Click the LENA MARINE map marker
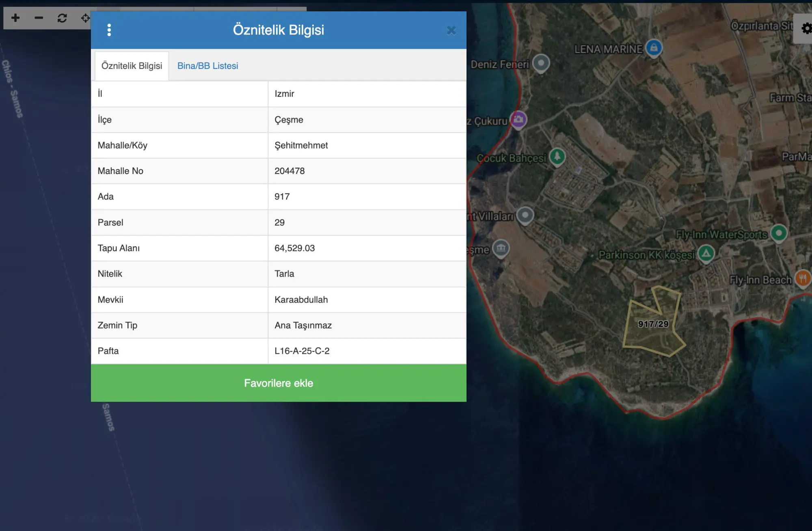The image size is (812, 531). pyautogui.click(x=654, y=48)
